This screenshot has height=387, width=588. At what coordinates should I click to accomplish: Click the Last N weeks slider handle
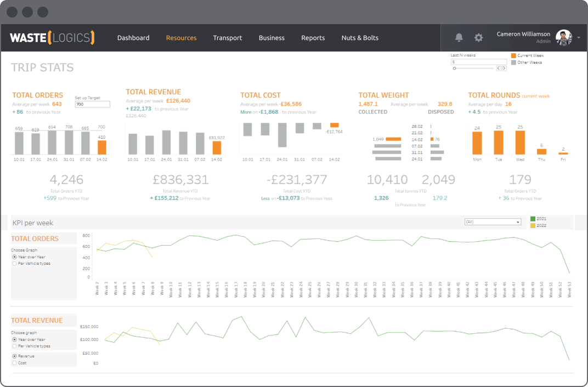[x=455, y=68]
